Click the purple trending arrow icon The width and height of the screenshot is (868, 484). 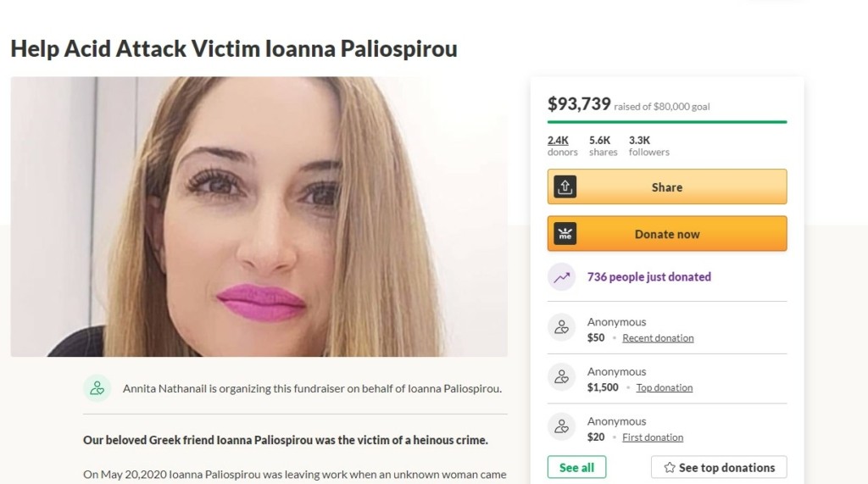pyautogui.click(x=561, y=277)
